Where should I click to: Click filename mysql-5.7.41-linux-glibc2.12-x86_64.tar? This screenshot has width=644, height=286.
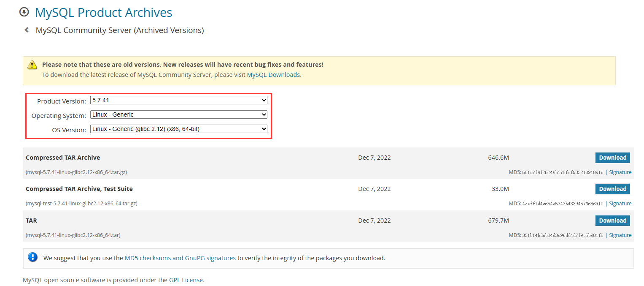pyautogui.click(x=73, y=235)
